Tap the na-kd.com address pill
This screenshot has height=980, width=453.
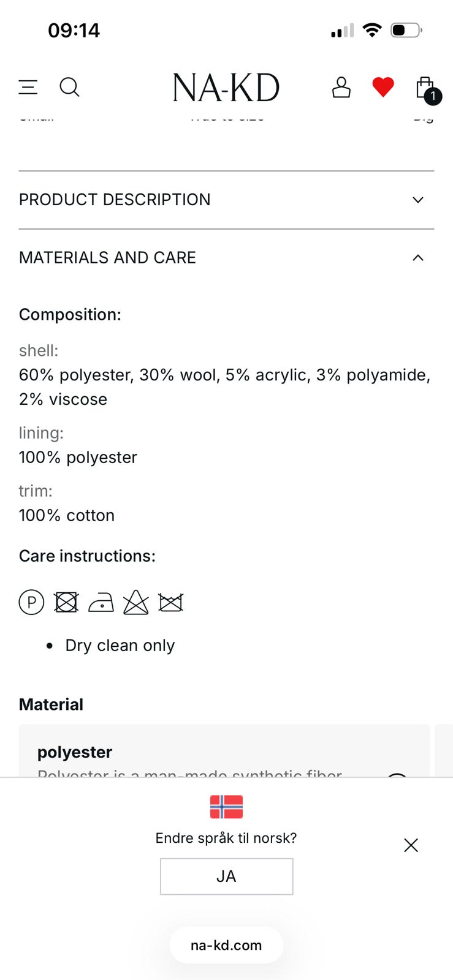coord(226,945)
